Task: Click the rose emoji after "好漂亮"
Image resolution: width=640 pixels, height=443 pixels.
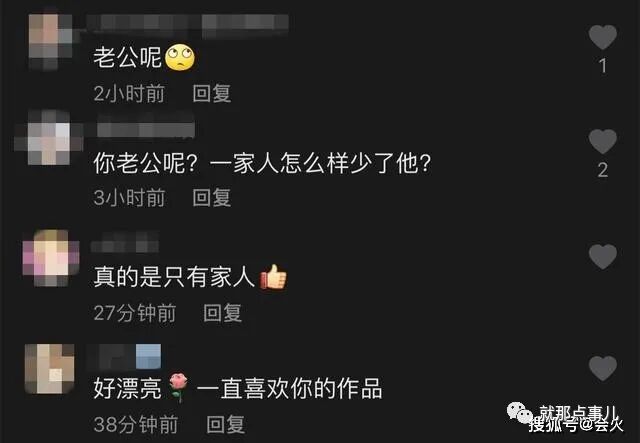Action: (178, 387)
